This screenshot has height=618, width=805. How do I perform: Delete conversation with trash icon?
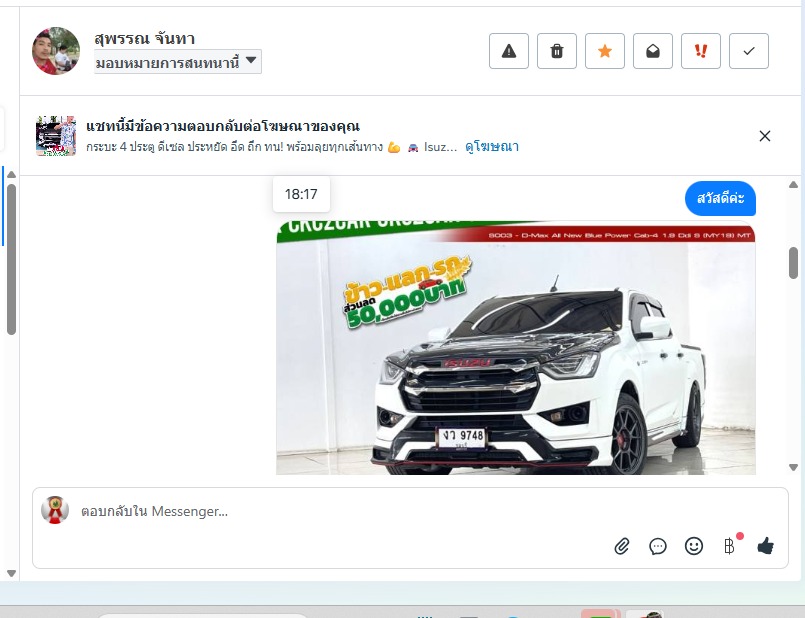[557, 51]
